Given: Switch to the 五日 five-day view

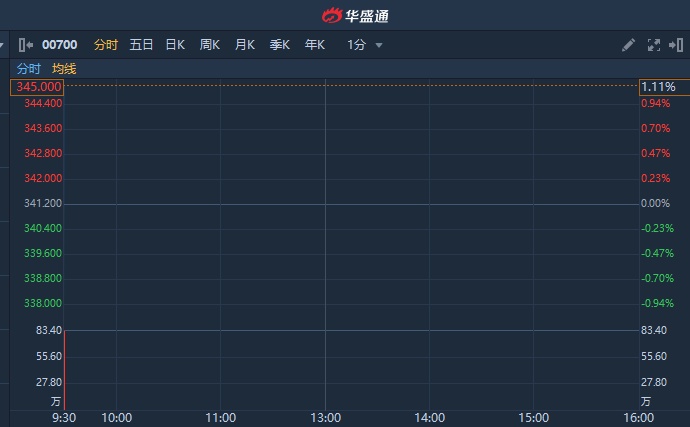Looking at the screenshot, I should [x=141, y=44].
